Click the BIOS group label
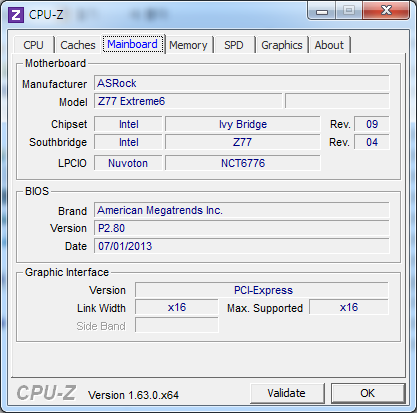Screen dimensions: 417x413 pos(37,191)
